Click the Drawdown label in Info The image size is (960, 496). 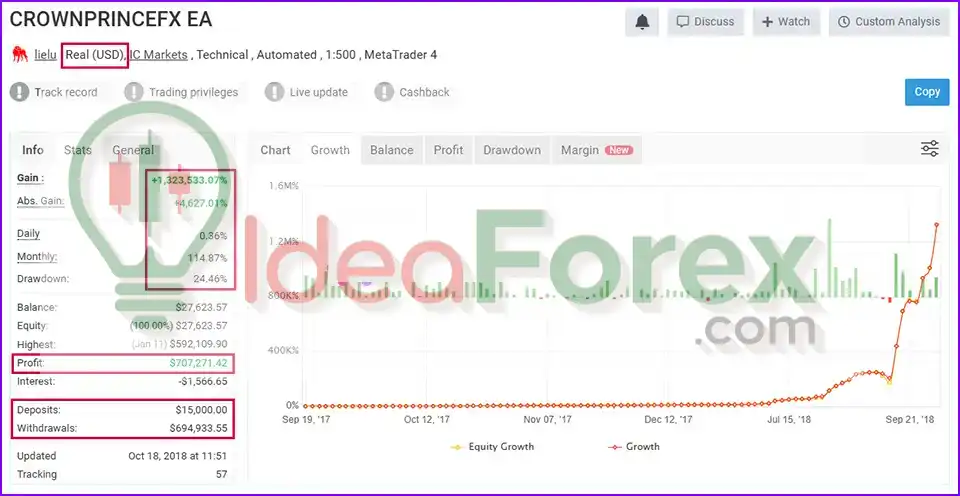[43, 279]
